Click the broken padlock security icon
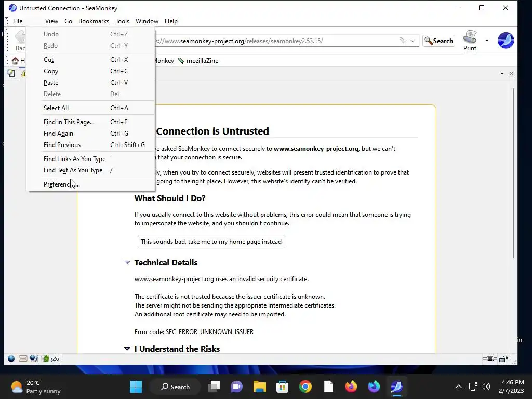 point(503,359)
